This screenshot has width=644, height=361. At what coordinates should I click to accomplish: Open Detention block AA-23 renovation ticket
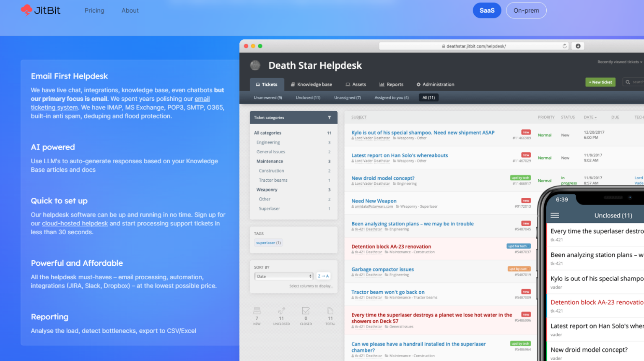(x=391, y=247)
